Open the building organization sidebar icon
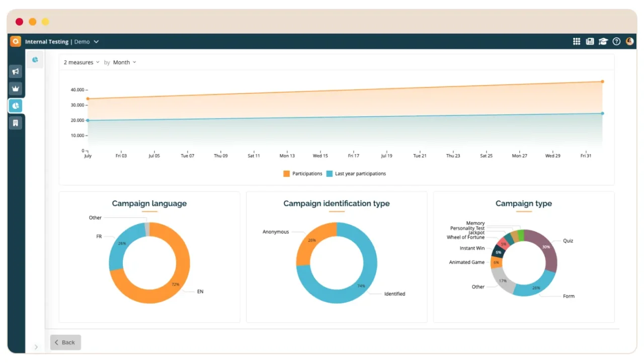 pyautogui.click(x=16, y=123)
